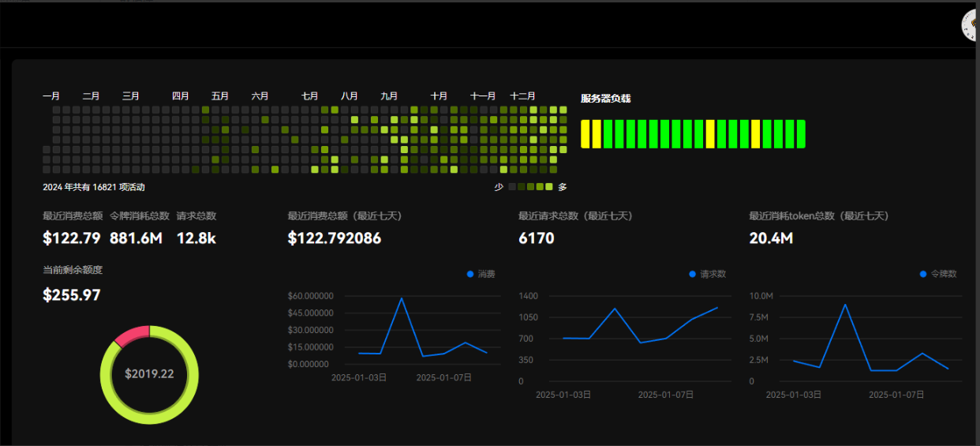The width and height of the screenshot is (980, 446).
Task: Click the 2024 年共有 16821 项活动 summary
Action: pos(94,187)
